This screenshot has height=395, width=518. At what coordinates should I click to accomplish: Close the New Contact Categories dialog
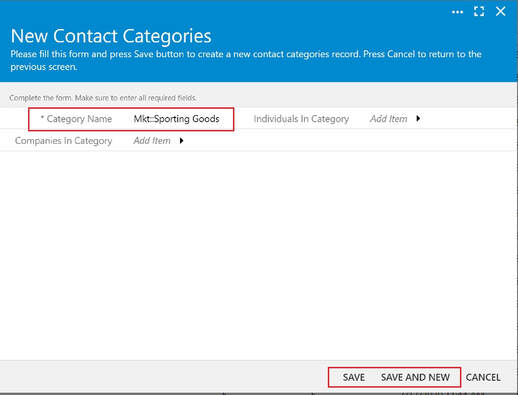(x=501, y=12)
